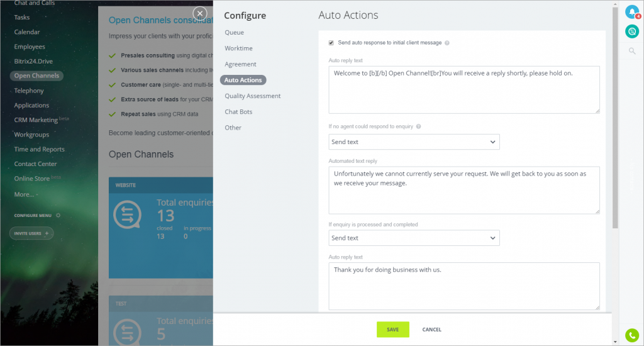Viewport: 644px width, 346px height.
Task: Click the search magnifier icon
Action: coord(631,51)
